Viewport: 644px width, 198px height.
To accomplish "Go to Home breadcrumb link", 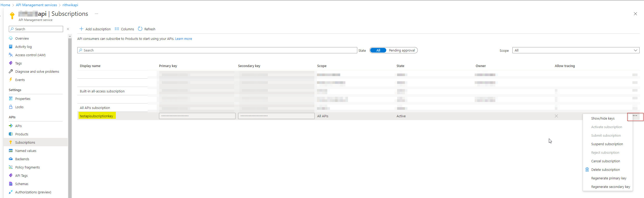I will (x=5, y=5).
